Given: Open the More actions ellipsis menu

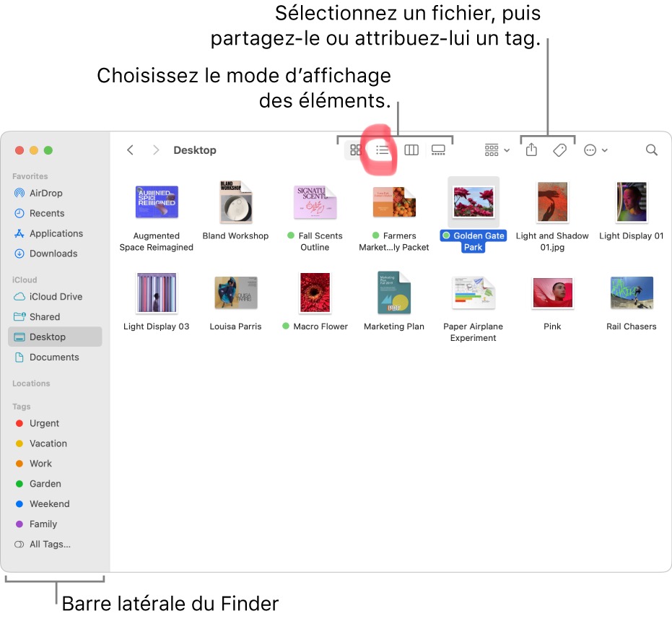Looking at the screenshot, I should (595, 150).
